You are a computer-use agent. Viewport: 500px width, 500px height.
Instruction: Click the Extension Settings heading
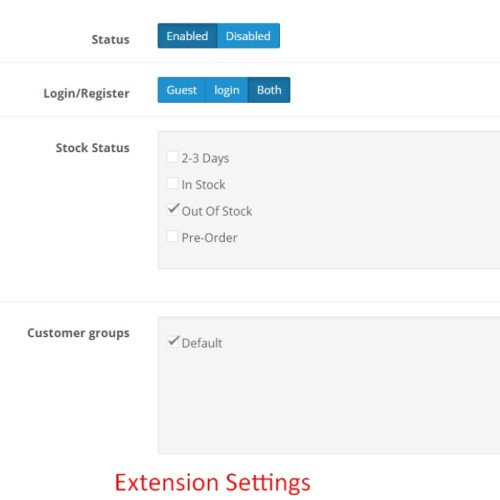212,483
